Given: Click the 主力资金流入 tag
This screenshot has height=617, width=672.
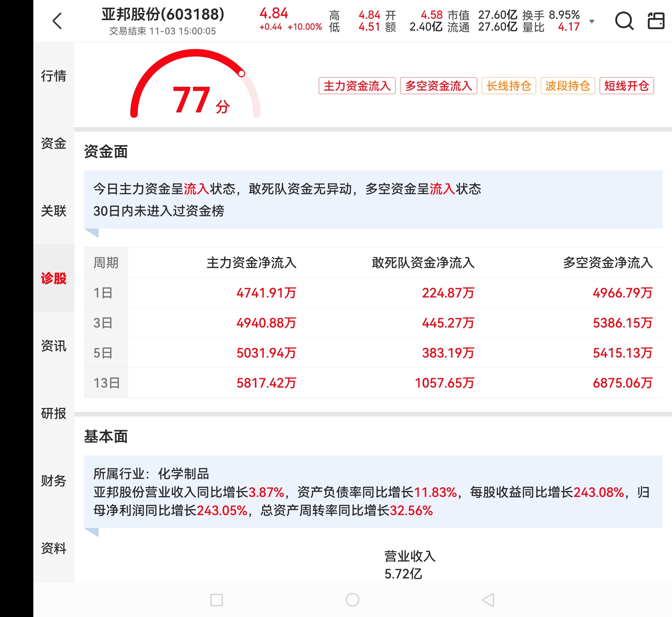Looking at the screenshot, I should coord(357,86).
